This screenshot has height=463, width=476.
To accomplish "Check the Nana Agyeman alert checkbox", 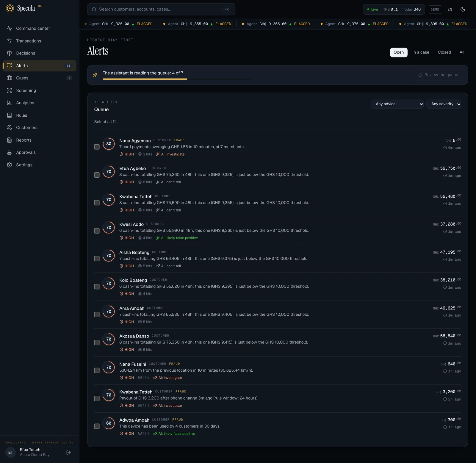I will [x=97, y=147].
